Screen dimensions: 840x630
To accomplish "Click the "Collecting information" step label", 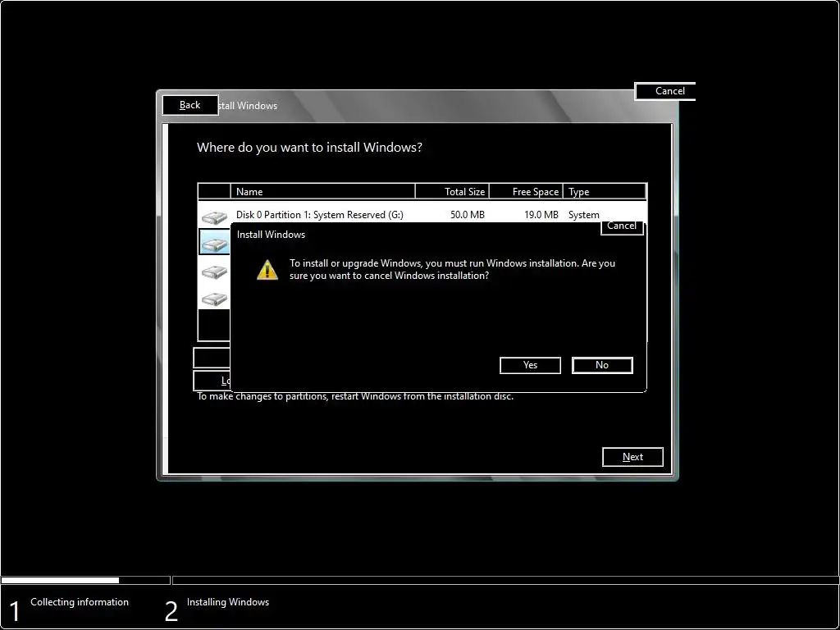I will [80, 602].
